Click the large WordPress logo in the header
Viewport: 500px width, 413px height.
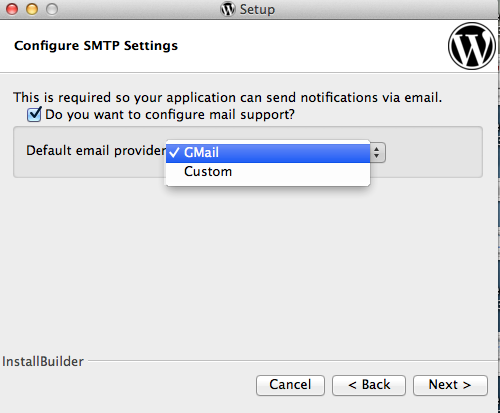coord(472,46)
